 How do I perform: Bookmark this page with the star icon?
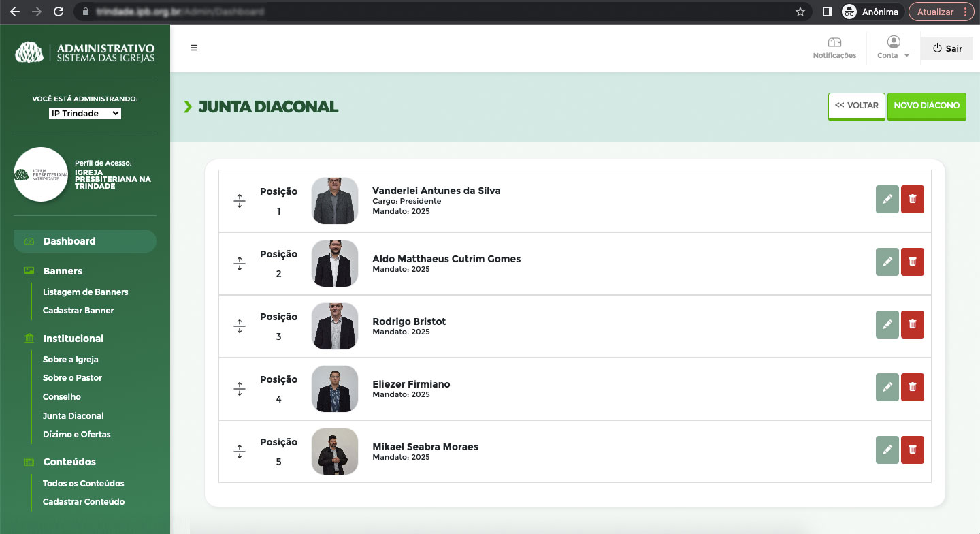(800, 12)
